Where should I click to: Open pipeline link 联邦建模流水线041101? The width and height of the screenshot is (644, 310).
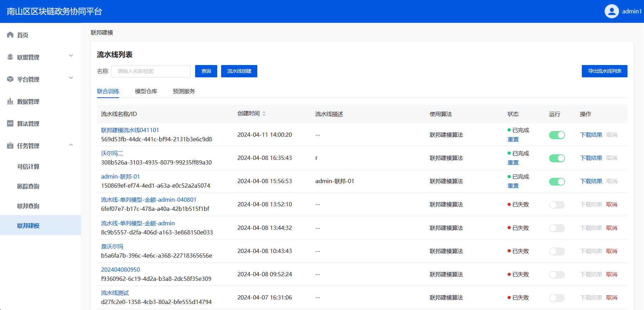coord(130,130)
